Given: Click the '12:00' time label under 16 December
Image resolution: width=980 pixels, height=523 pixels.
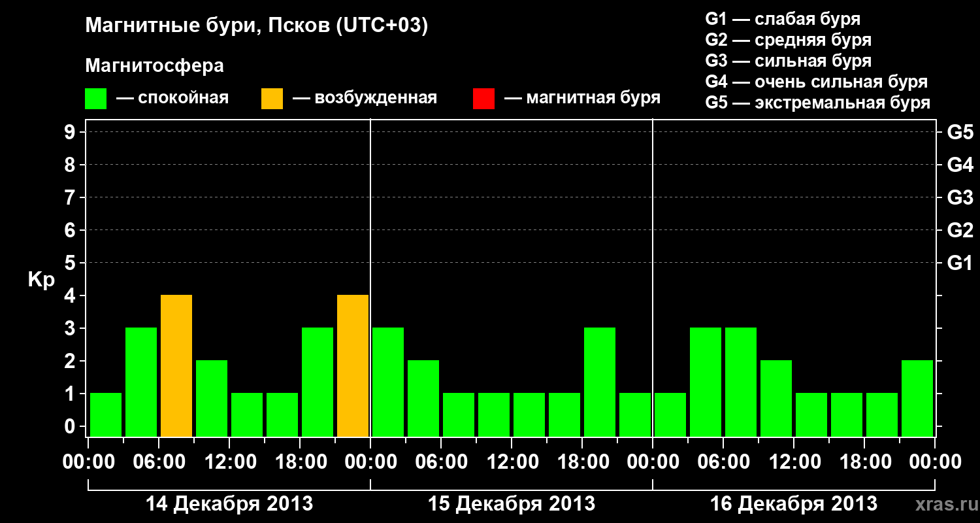Looking at the screenshot, I should click(794, 462).
